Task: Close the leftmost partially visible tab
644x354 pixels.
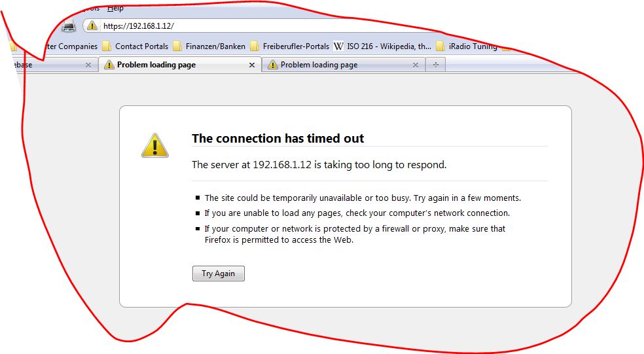Action: tap(88, 65)
